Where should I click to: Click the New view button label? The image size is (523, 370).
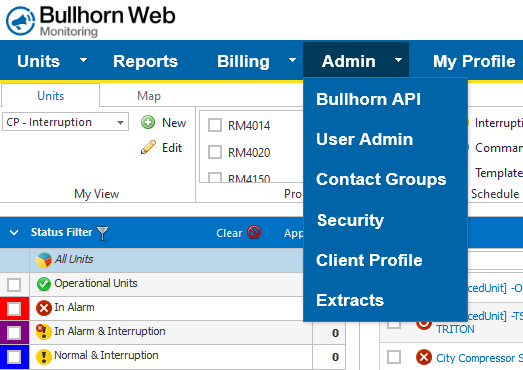(x=174, y=123)
